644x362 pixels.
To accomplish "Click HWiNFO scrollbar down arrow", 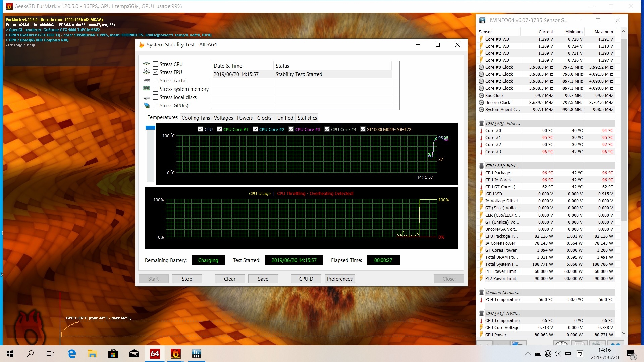I will coord(624,333).
